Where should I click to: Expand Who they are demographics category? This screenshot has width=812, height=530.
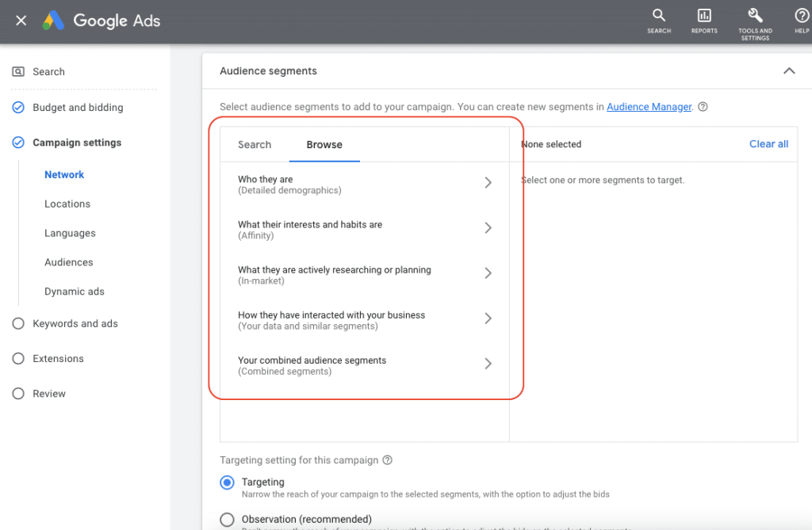click(488, 183)
